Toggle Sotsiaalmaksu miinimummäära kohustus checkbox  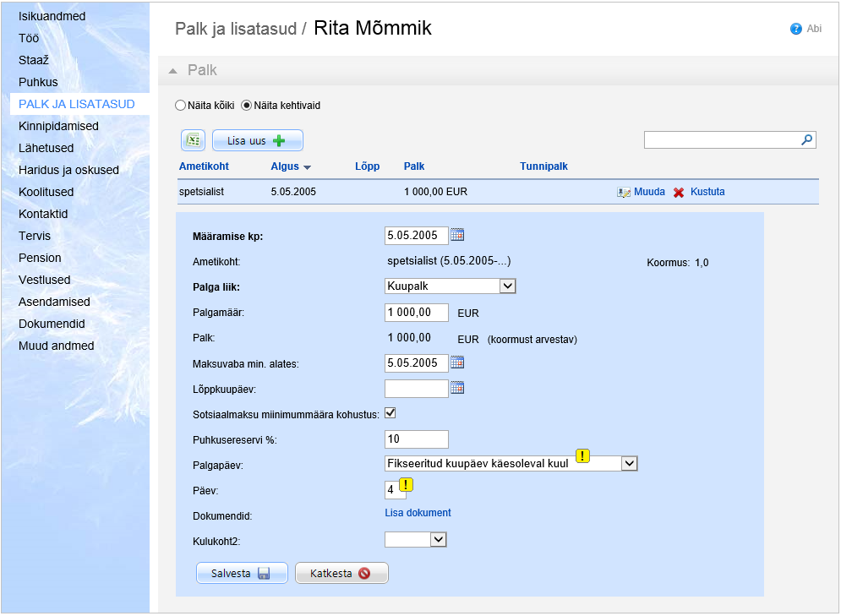tap(390, 413)
